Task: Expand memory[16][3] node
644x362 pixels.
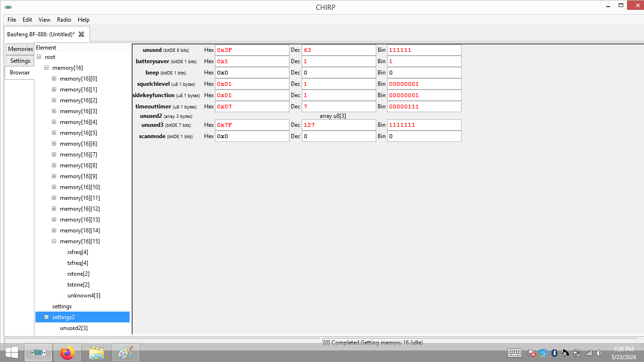Action: point(54,111)
